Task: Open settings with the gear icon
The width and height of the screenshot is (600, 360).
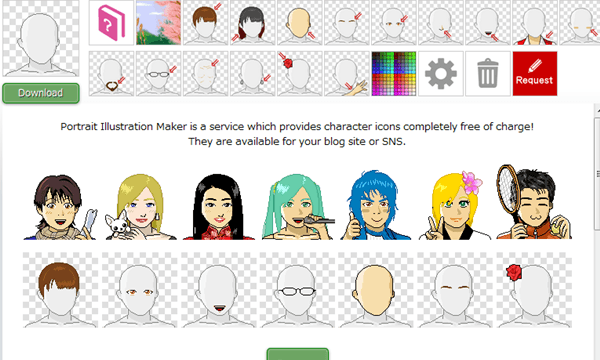Action: click(441, 73)
